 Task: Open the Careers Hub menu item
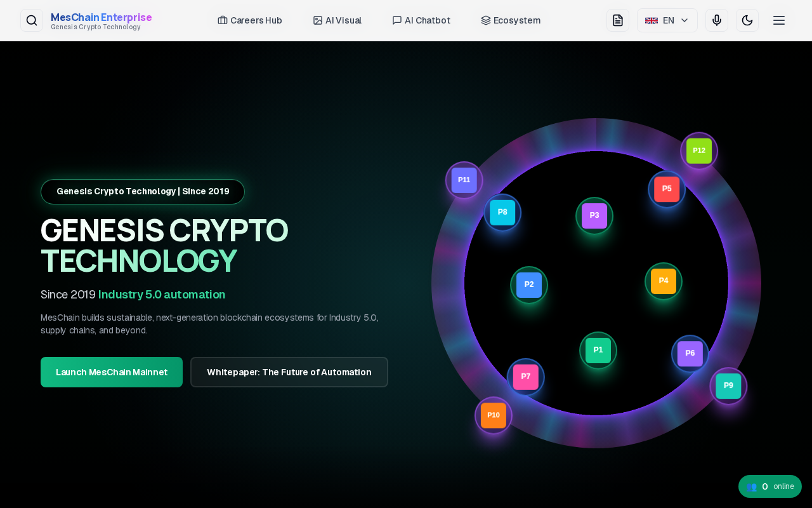pos(250,20)
